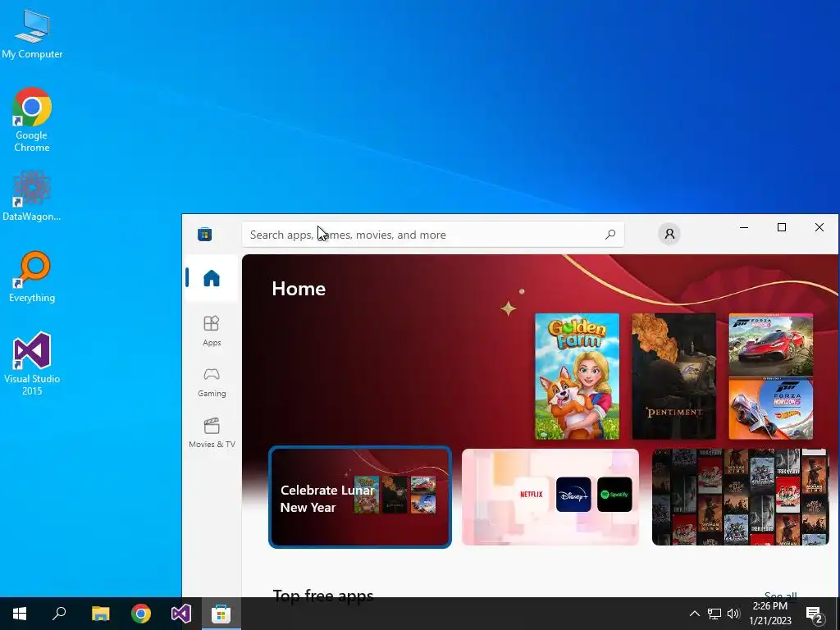Open the Pentiment game tile
This screenshot has width=840, height=630.
click(674, 376)
